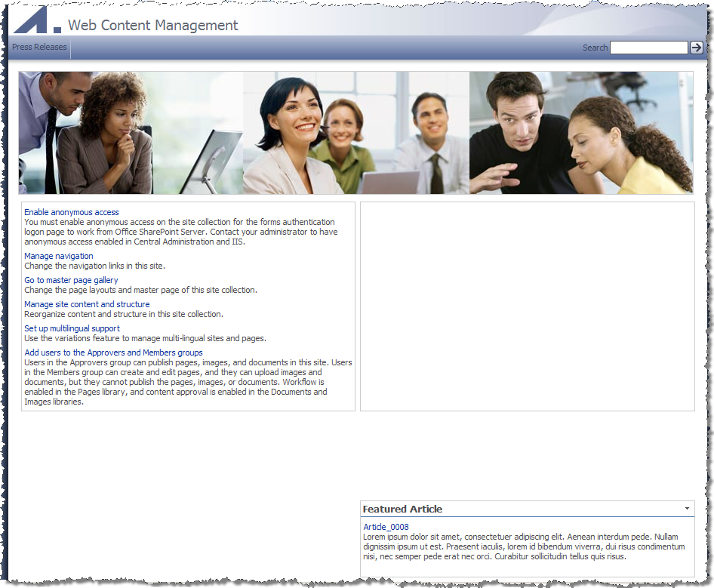Click the Lorem ipsum article summary text

pyautogui.click(x=524, y=546)
